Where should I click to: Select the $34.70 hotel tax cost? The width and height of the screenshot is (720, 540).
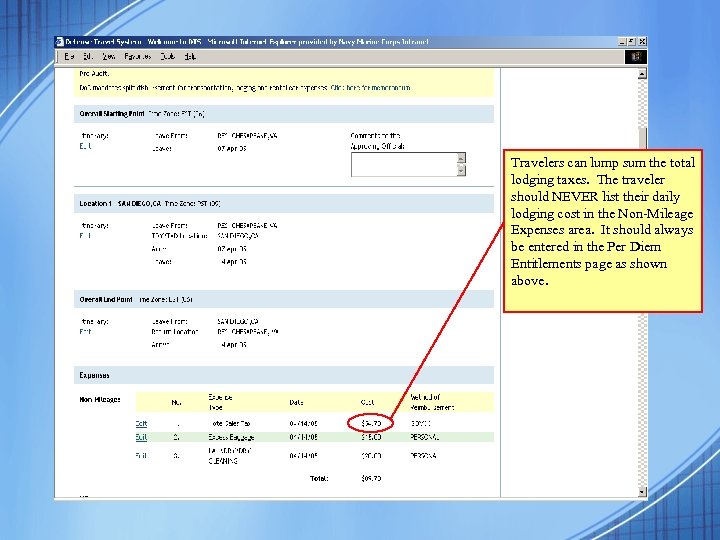[371, 423]
